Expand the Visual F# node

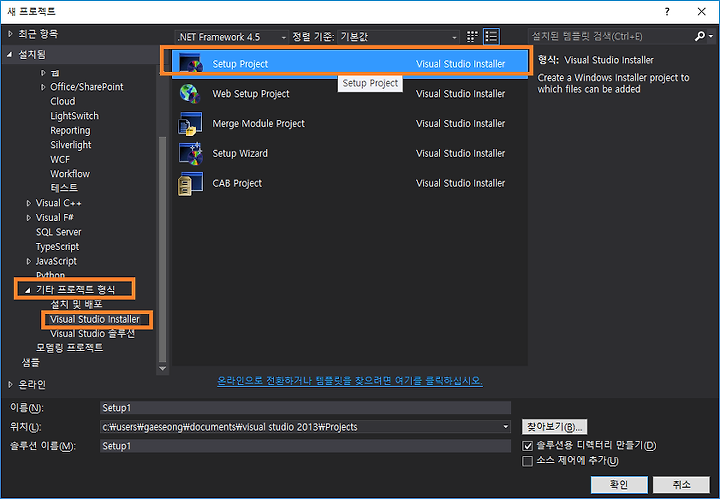(x=28, y=218)
